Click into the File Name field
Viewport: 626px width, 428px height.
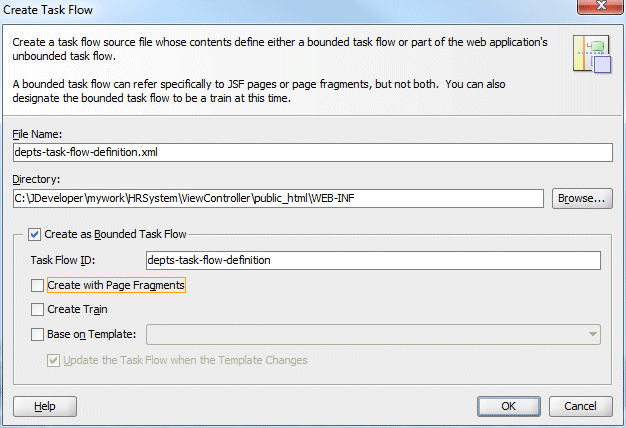coord(313,153)
